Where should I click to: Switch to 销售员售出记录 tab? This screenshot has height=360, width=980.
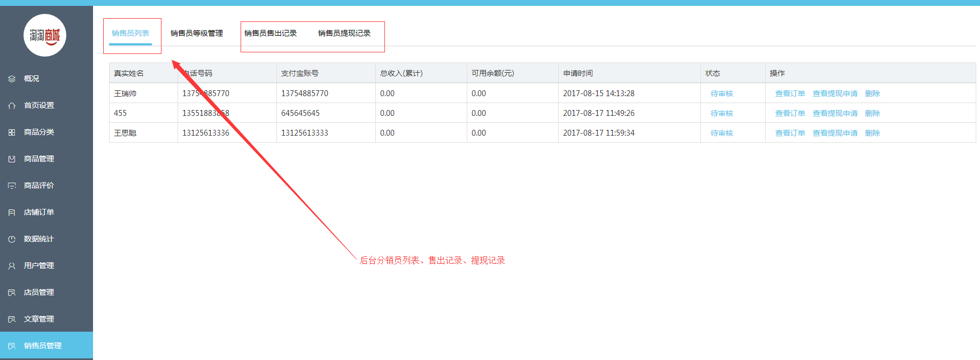point(271,33)
